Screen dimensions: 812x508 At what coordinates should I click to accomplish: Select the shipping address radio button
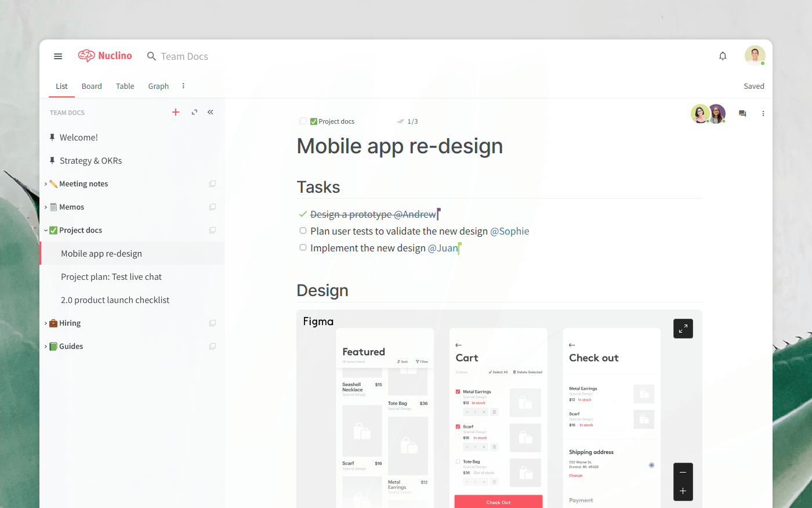[651, 465]
